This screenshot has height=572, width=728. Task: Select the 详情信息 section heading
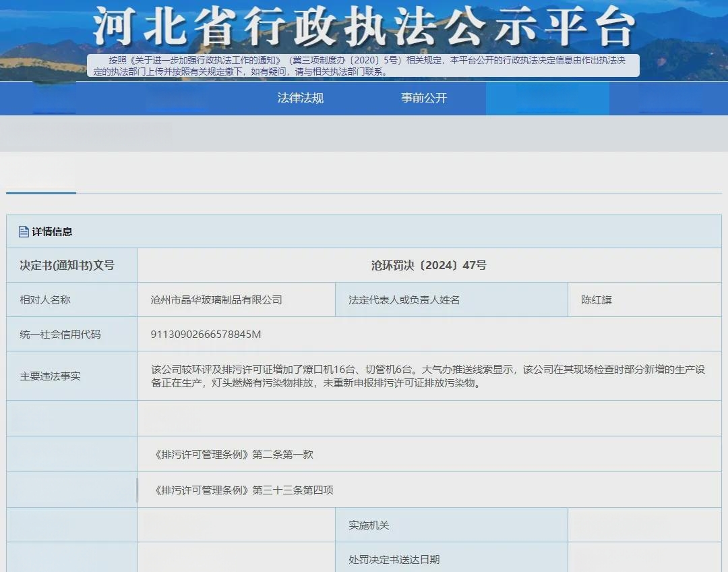[52, 231]
